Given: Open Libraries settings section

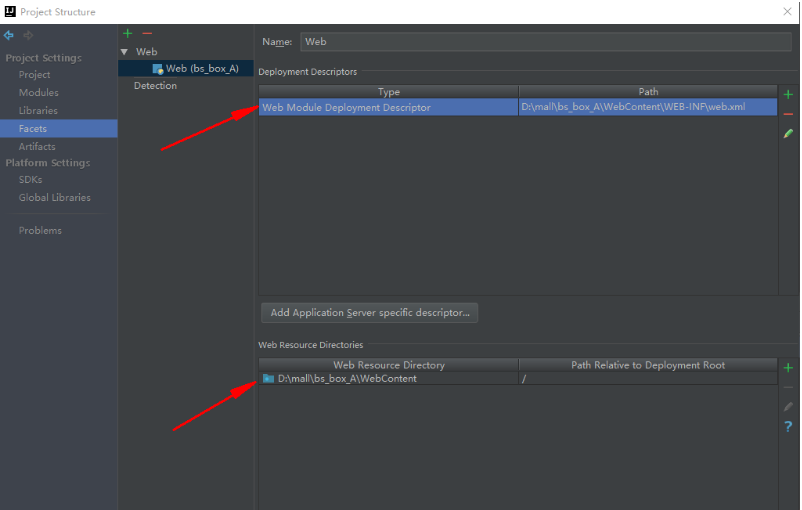Looking at the screenshot, I should 38,110.
